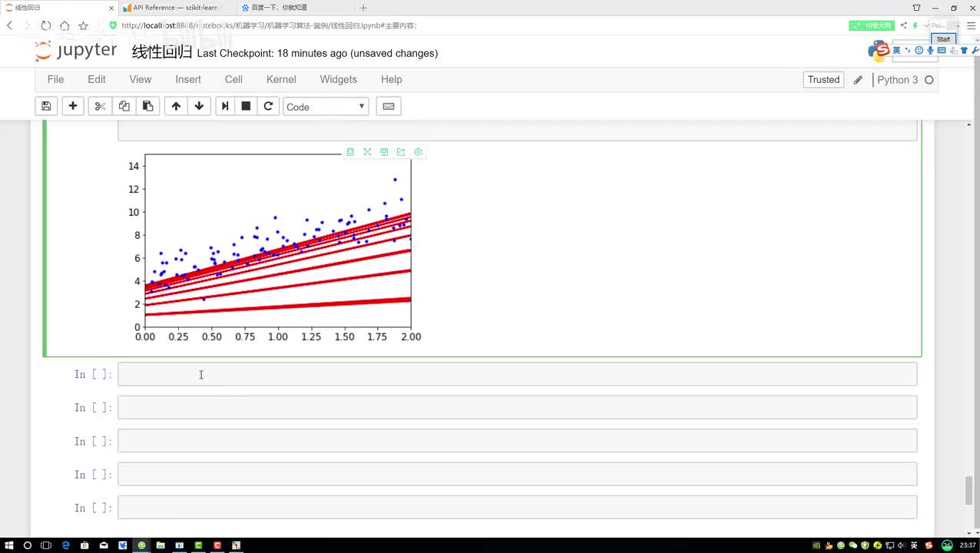The width and height of the screenshot is (980, 553).
Task: Click the Save and Checkpoint toolbar icon
Action: 46,106
